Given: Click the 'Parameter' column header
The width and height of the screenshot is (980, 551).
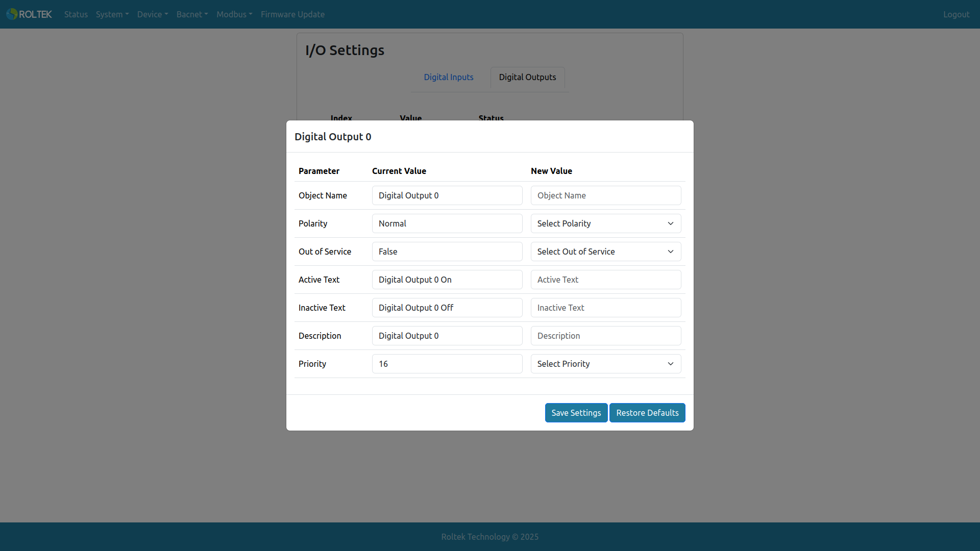Looking at the screenshot, I should [319, 171].
